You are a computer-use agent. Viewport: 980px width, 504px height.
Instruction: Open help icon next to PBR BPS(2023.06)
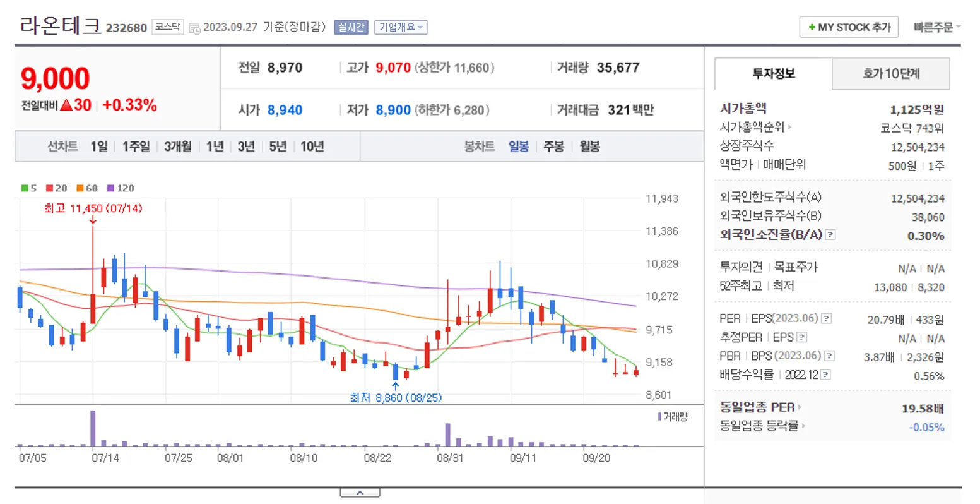(x=829, y=356)
